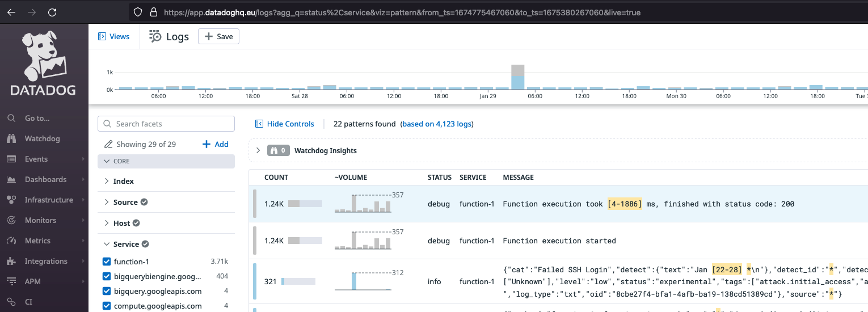Click the Save button
The image size is (868, 312).
pyautogui.click(x=218, y=36)
